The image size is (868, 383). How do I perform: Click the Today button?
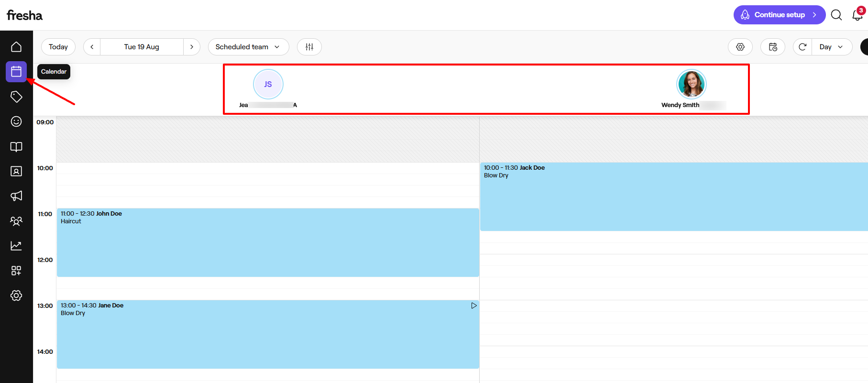point(58,47)
